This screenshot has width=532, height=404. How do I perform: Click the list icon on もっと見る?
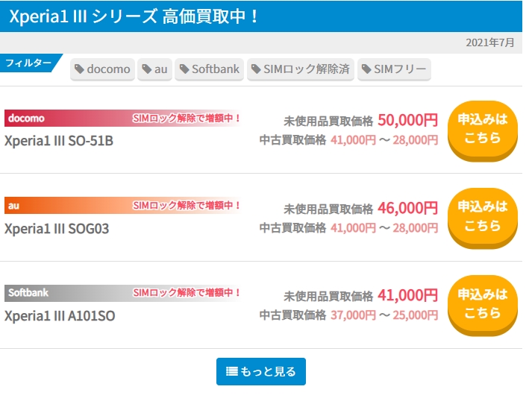point(231,372)
